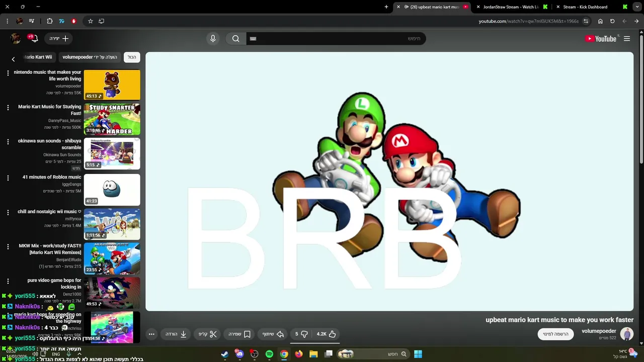This screenshot has height=362, width=644.
Task: Open the browser profile avatar
Action: tap(20, 21)
